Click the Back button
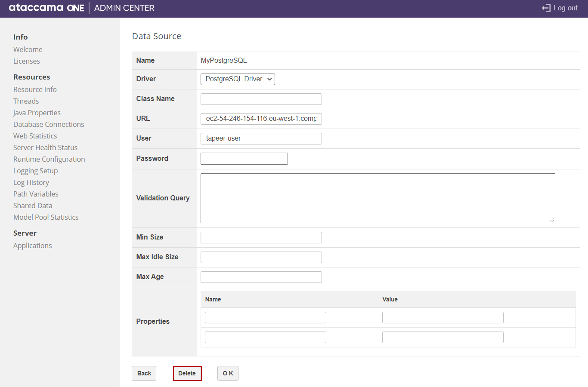Image resolution: width=588 pixels, height=387 pixels. click(144, 373)
